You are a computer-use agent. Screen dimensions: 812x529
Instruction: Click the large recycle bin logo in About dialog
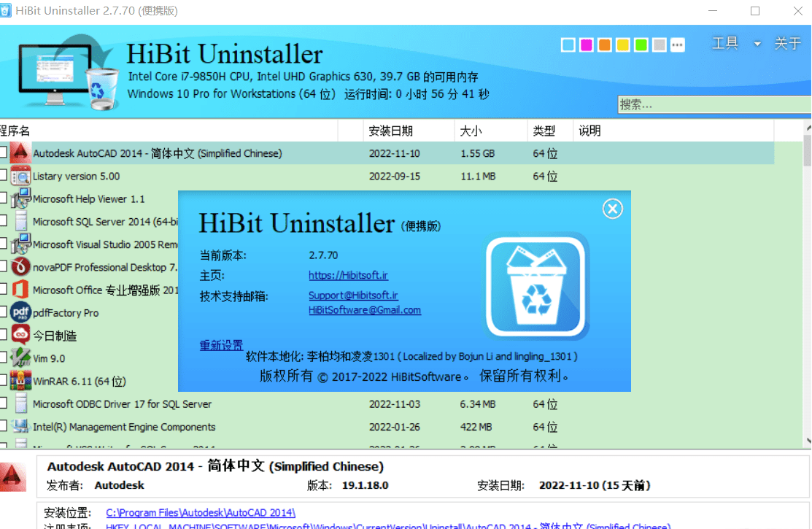pyautogui.click(x=536, y=287)
